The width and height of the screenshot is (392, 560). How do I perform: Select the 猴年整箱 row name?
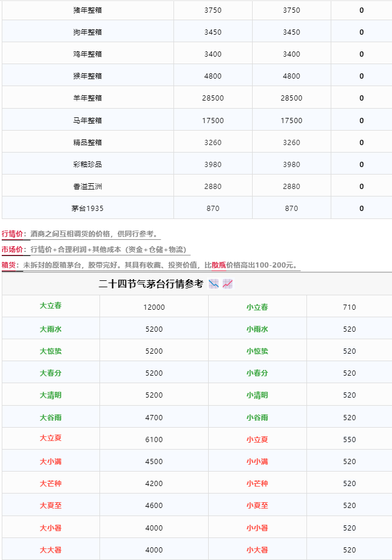(87, 76)
